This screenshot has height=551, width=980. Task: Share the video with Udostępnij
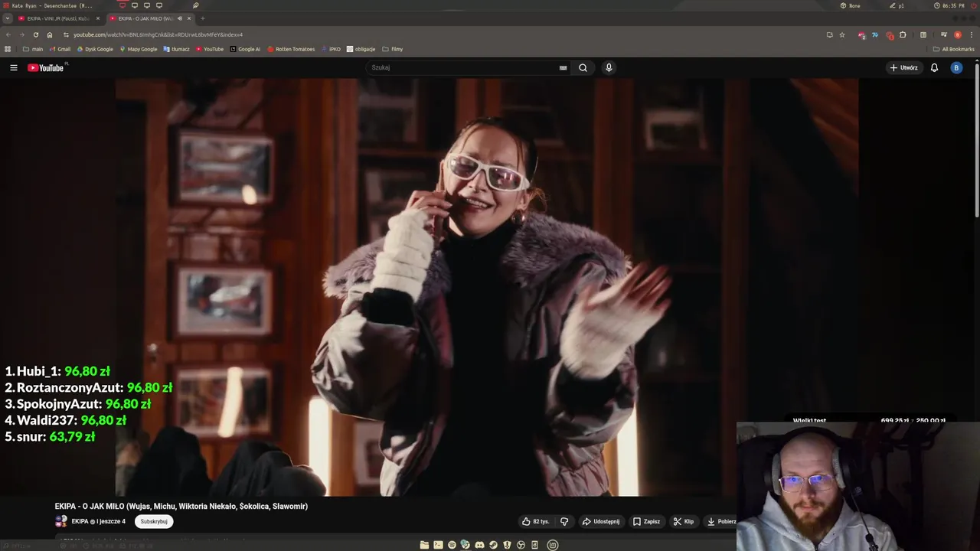pyautogui.click(x=601, y=521)
